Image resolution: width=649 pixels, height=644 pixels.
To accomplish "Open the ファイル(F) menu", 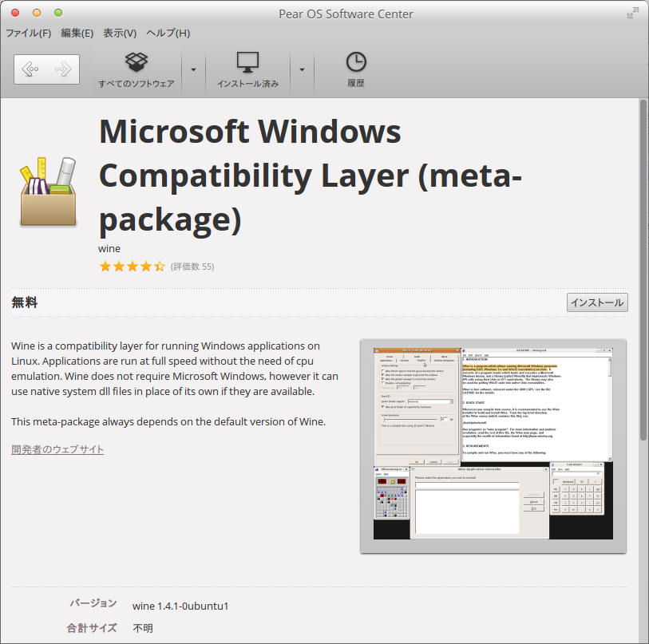I will click(x=29, y=33).
